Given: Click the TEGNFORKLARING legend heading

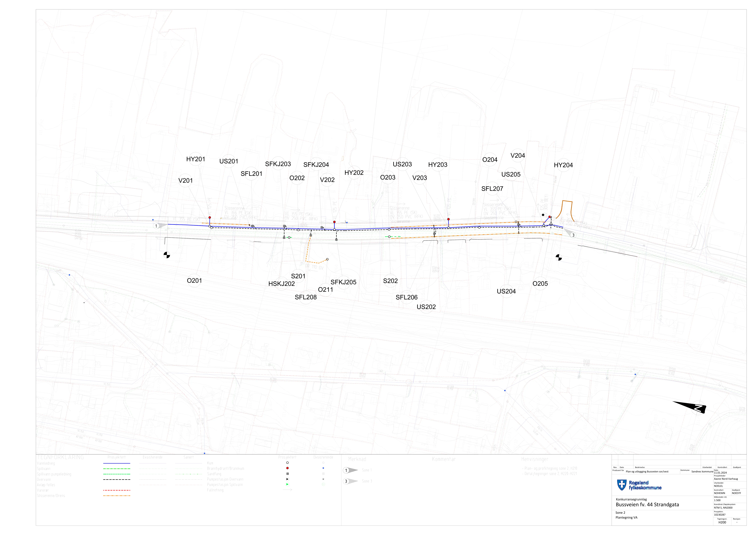Looking at the screenshot, I should [61, 457].
